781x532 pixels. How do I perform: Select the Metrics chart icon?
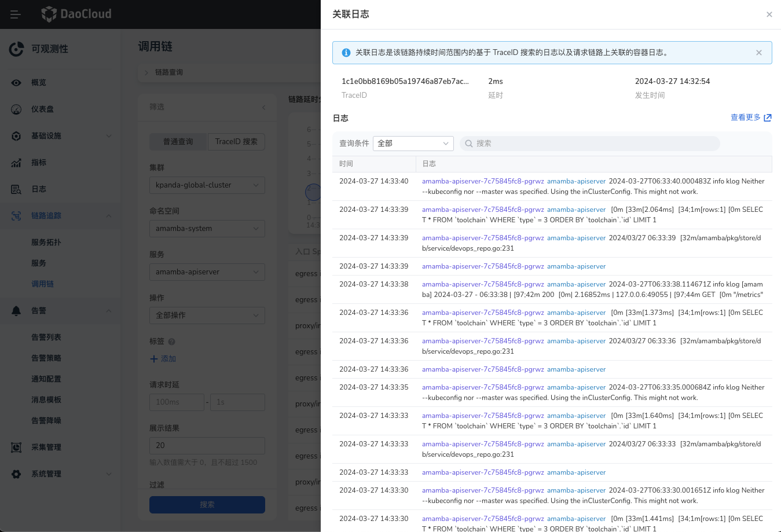coord(16,163)
